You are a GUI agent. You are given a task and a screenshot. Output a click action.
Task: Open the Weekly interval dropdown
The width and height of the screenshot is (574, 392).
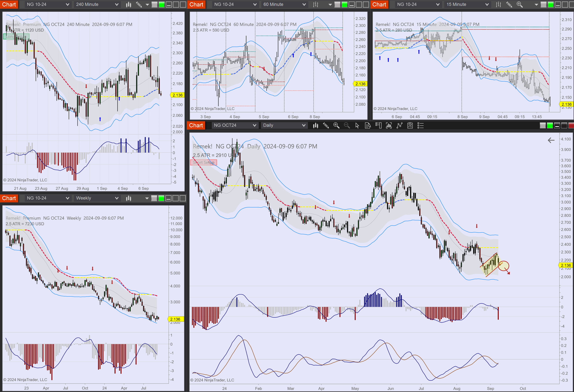click(x=97, y=198)
